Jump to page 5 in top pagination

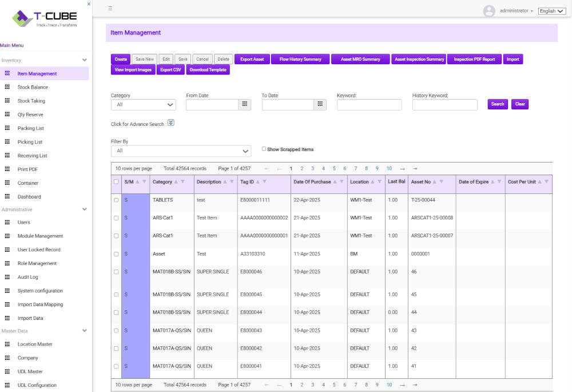point(334,169)
